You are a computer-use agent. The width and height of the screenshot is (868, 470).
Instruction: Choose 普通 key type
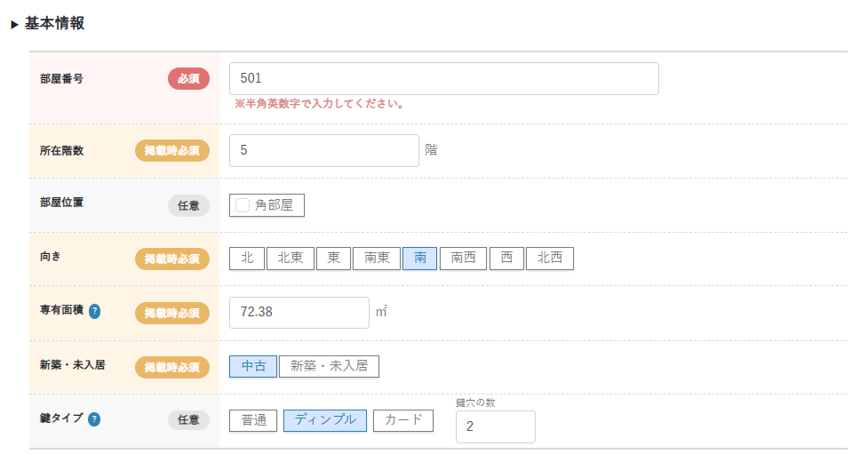253,421
